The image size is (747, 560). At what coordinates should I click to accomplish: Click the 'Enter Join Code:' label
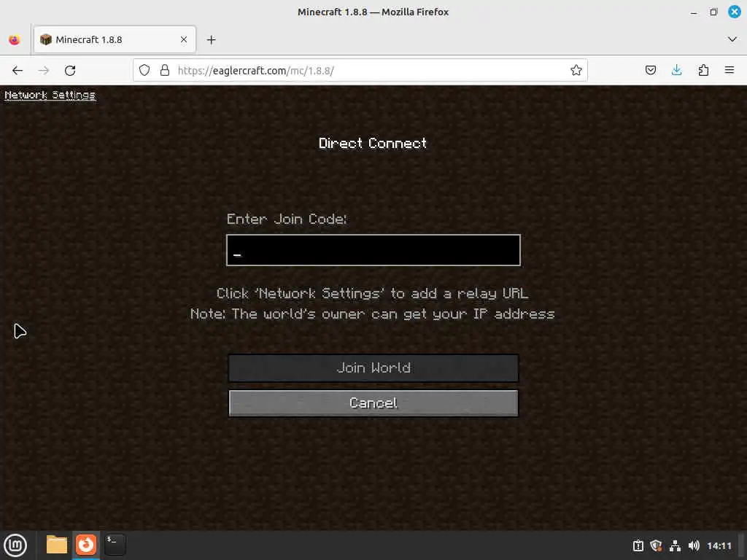286,219
